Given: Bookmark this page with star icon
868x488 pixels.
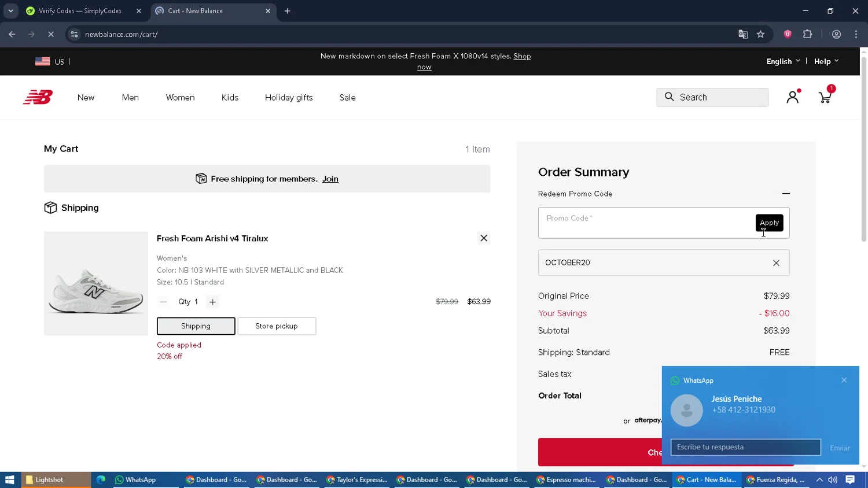Looking at the screenshot, I should 760,35.
